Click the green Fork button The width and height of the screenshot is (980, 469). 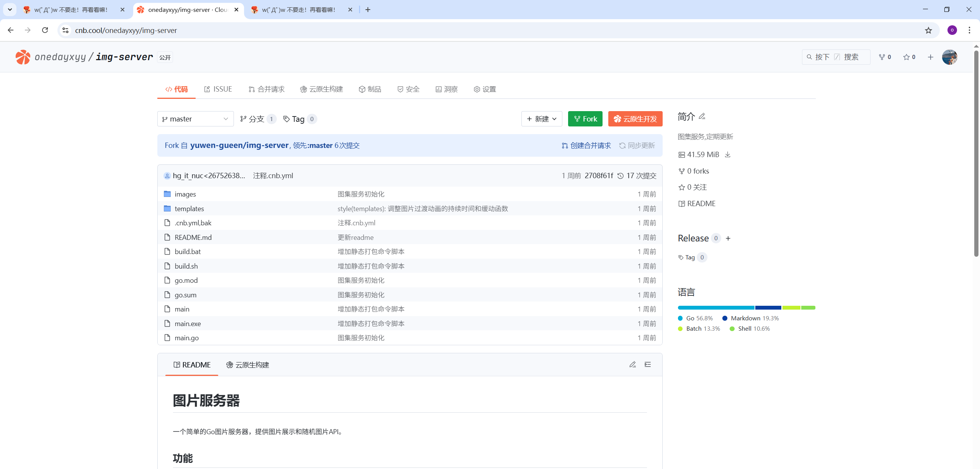[x=585, y=119]
